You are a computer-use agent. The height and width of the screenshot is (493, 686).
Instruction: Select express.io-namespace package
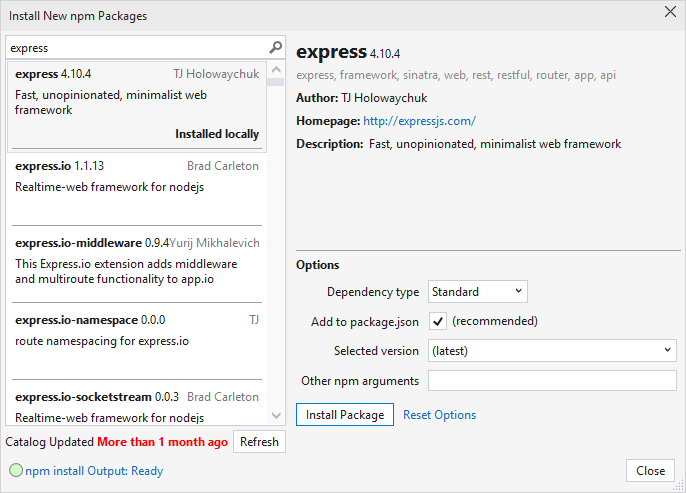pyautogui.click(x=137, y=331)
